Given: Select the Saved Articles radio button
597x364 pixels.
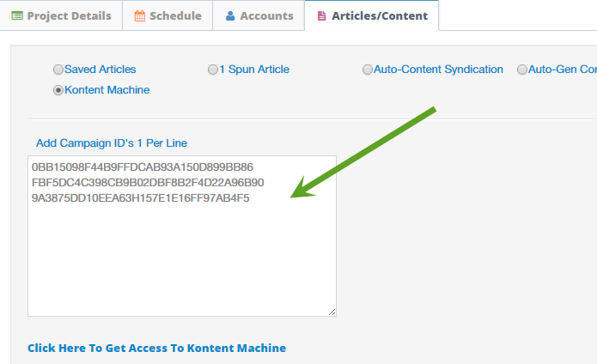Looking at the screenshot, I should click(x=58, y=70).
